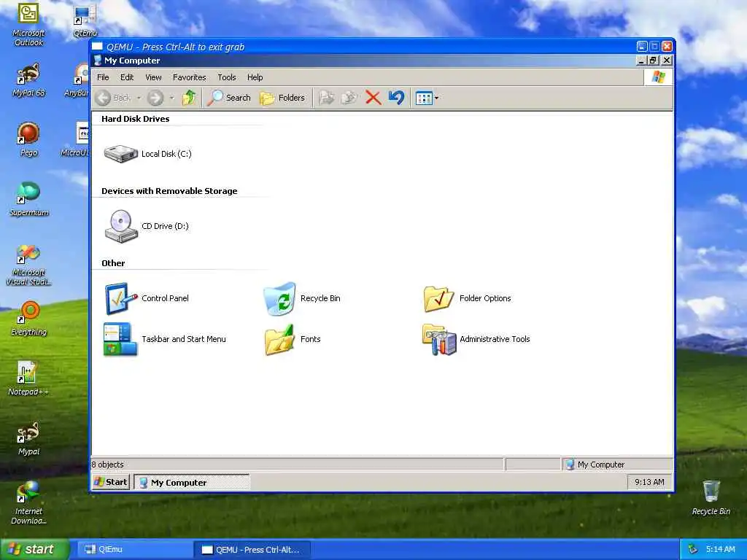Open the Favorites menu
This screenshot has height=560, width=747.
(x=189, y=77)
